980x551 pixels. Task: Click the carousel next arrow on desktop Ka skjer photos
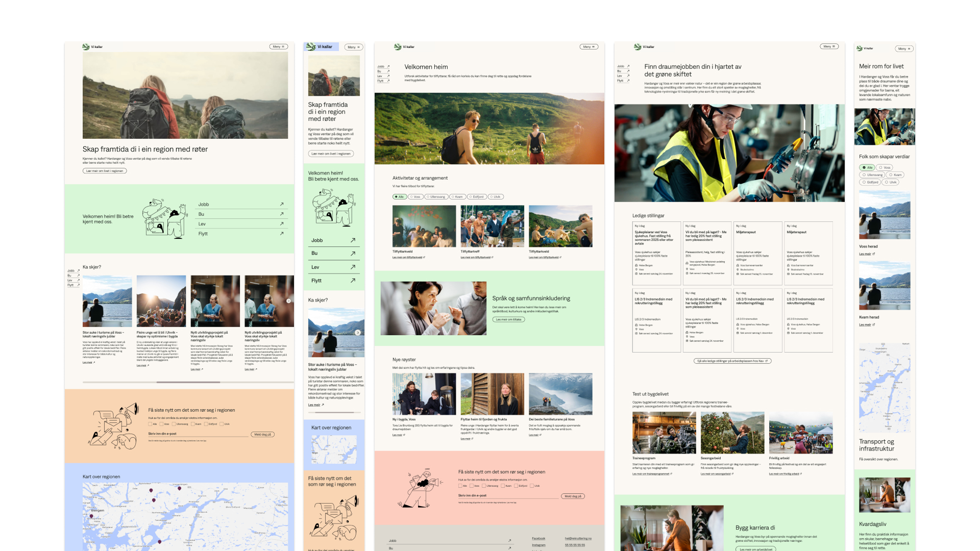(x=288, y=301)
